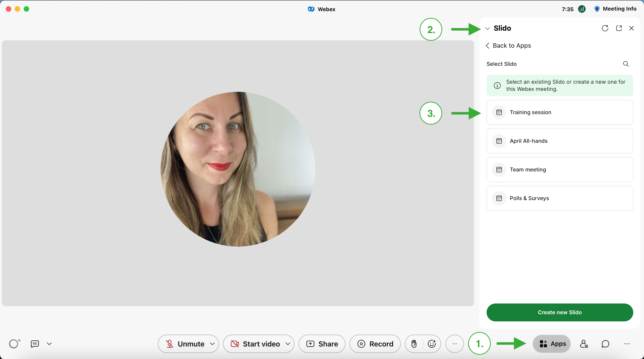Click the meeting timer 7:35
This screenshot has width=644, height=359.
568,9
